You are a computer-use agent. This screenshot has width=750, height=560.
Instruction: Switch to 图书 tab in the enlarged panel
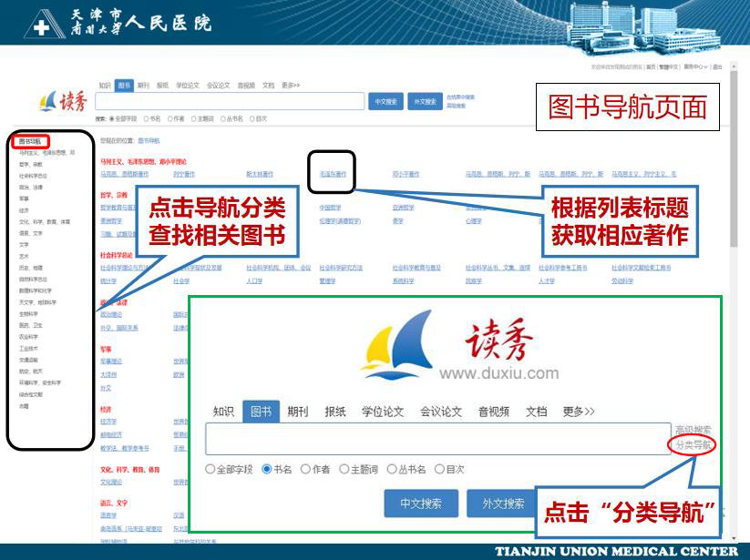262,412
